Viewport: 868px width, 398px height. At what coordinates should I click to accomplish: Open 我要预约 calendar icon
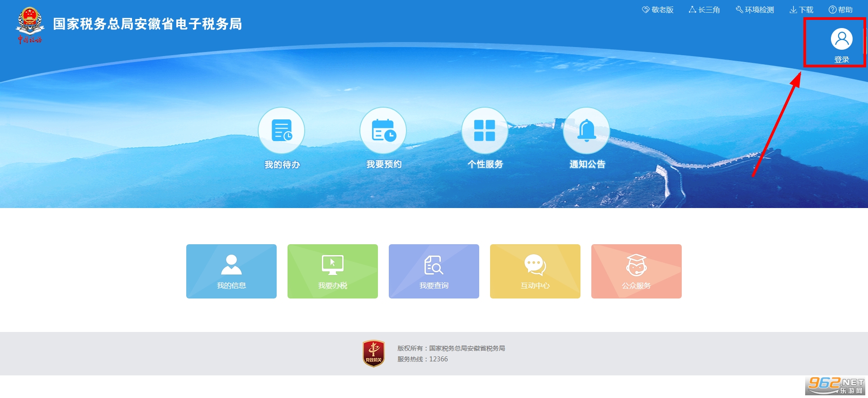tap(383, 131)
